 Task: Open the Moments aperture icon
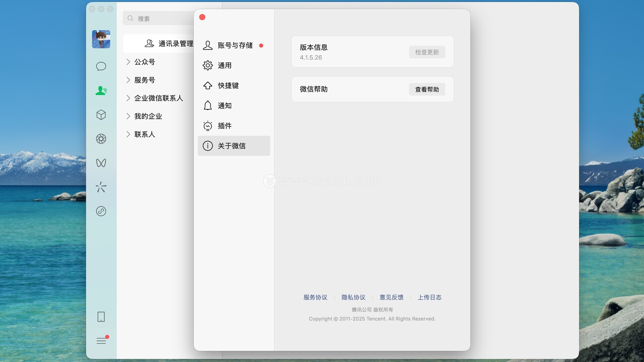click(101, 139)
